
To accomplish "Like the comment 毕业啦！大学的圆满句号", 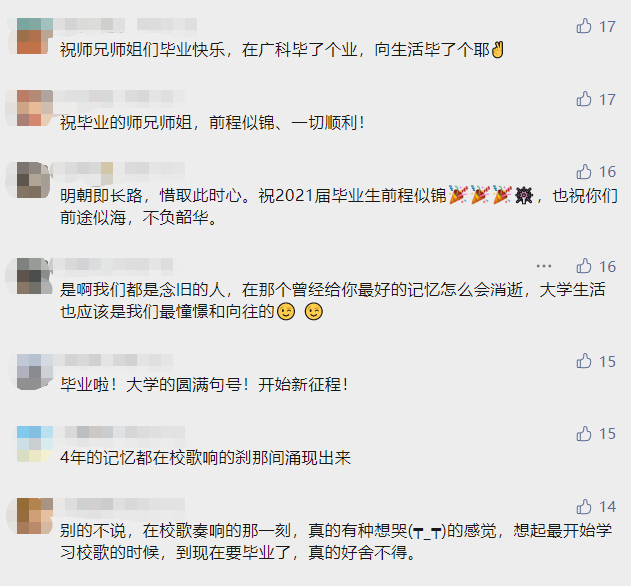I will [584, 361].
